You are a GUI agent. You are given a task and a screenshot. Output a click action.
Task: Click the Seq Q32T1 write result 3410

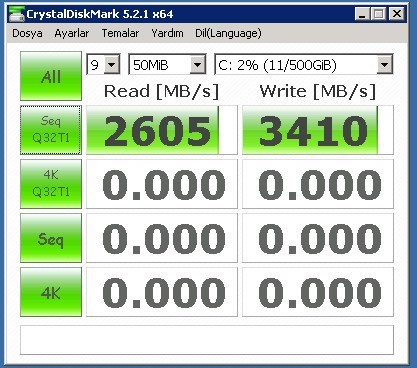click(318, 130)
